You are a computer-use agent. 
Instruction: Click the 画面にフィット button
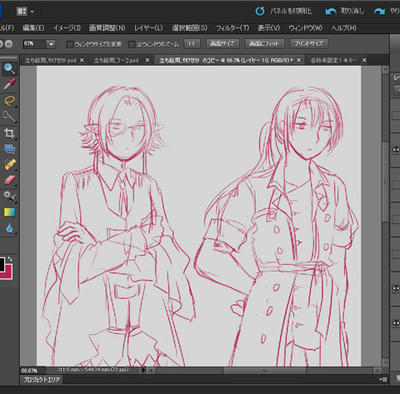point(264,44)
